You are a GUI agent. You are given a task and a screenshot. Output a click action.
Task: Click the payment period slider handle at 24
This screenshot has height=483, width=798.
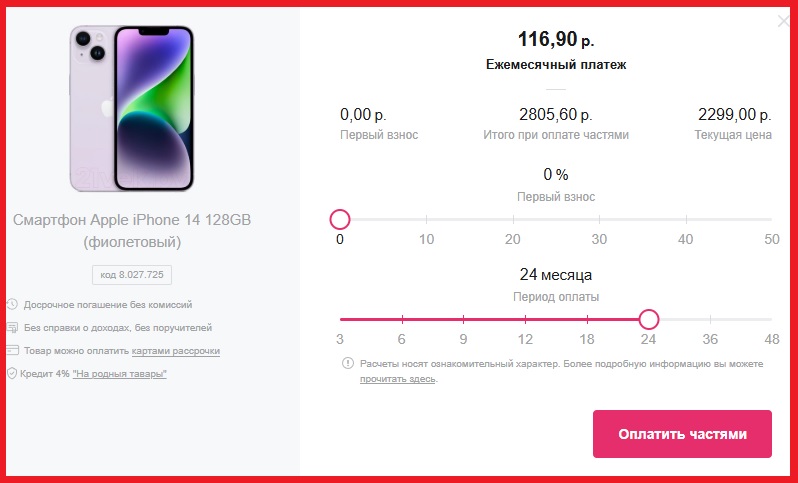[x=649, y=319]
